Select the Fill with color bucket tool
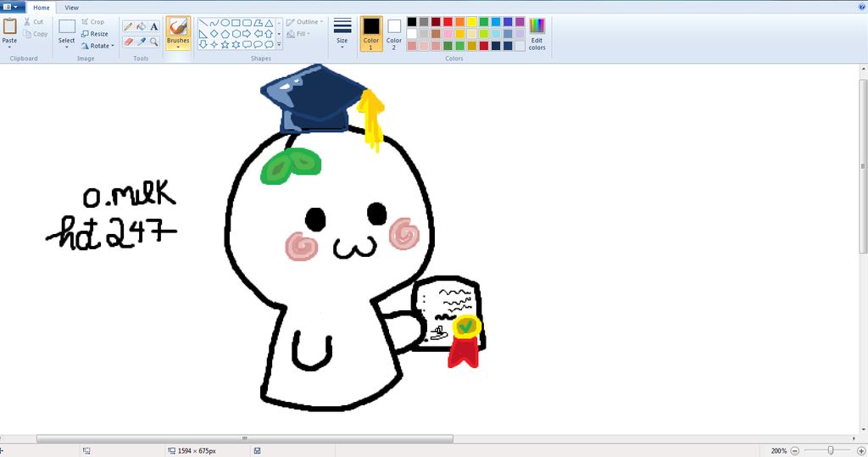Viewport: 868px width, 457px height. [x=142, y=26]
